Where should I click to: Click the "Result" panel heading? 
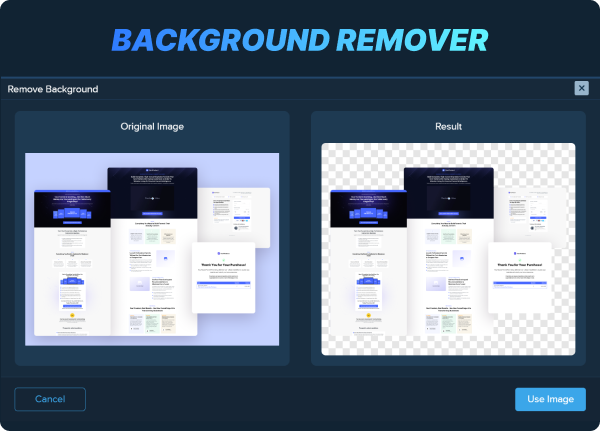click(448, 127)
